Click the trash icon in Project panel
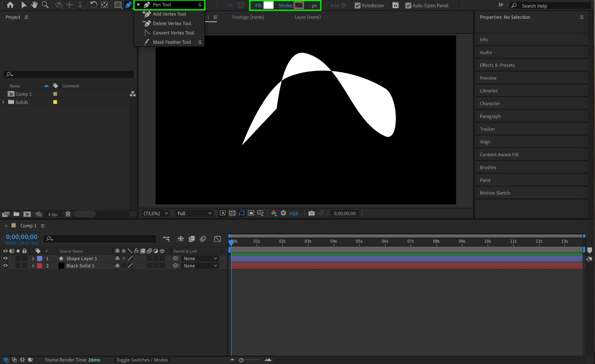Viewport: 595px width, 364px height. coord(68,214)
